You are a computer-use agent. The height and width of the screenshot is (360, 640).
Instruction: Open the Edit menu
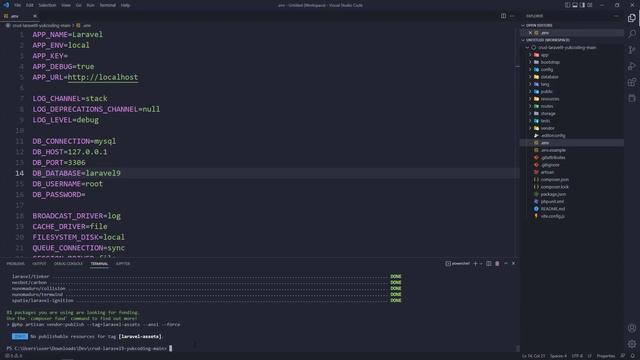(30, 5)
